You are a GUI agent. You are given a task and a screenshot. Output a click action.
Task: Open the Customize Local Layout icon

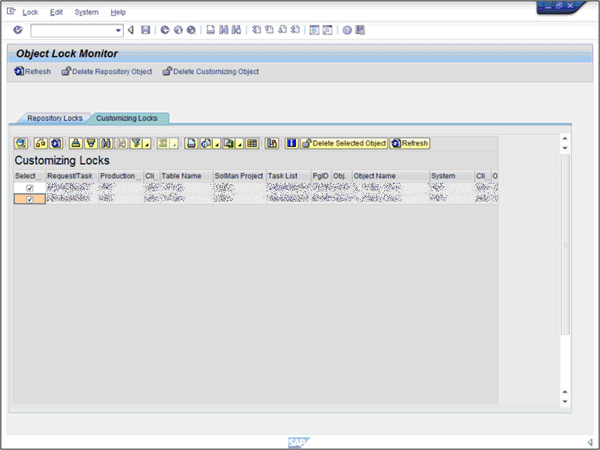point(360,30)
